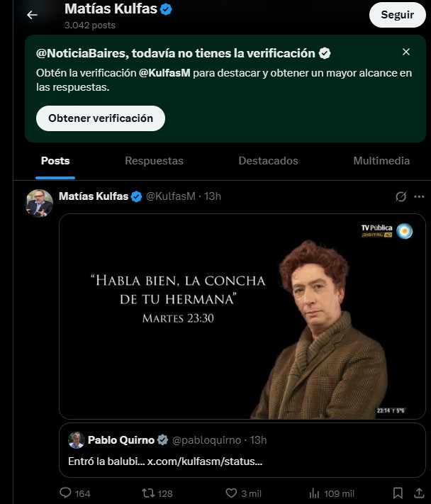Viewport: 431px width, 504px height.
Task: Click the @KulfasM handle in the post
Action: 170,196
